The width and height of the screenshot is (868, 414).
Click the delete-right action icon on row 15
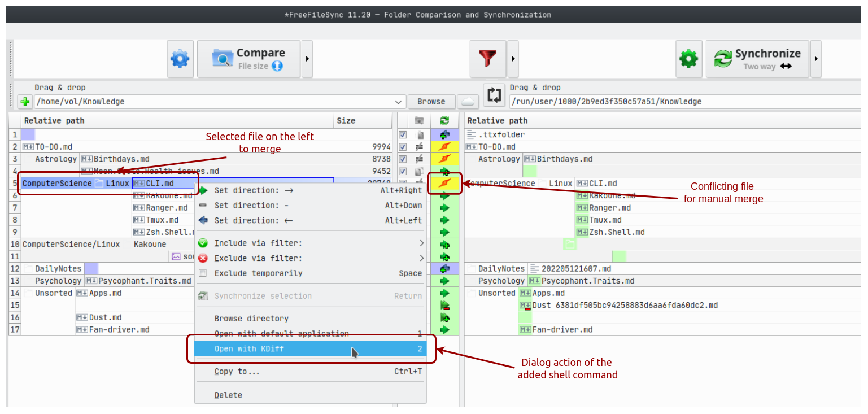(444, 306)
